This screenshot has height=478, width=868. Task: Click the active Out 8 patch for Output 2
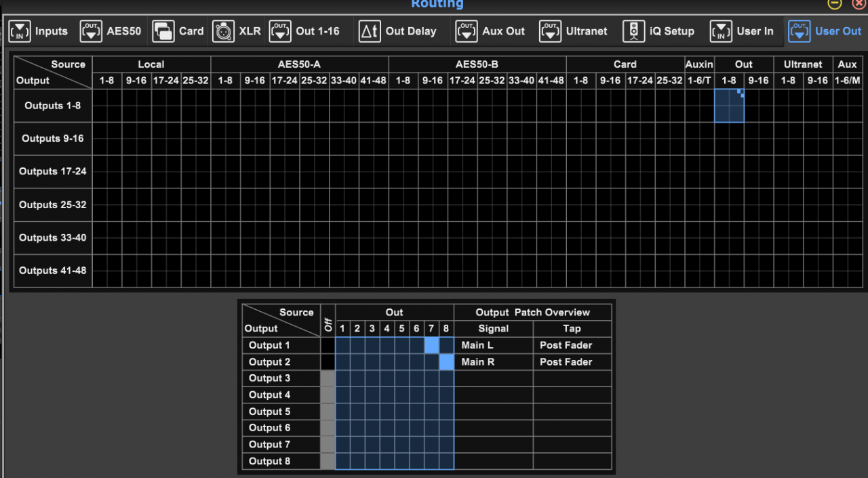pyautogui.click(x=446, y=362)
